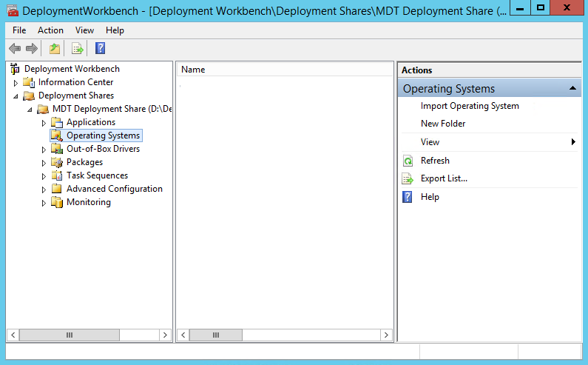Screen dimensions: 588x365
Task: Click the Forward arrow toolbar icon
Action: coord(32,48)
